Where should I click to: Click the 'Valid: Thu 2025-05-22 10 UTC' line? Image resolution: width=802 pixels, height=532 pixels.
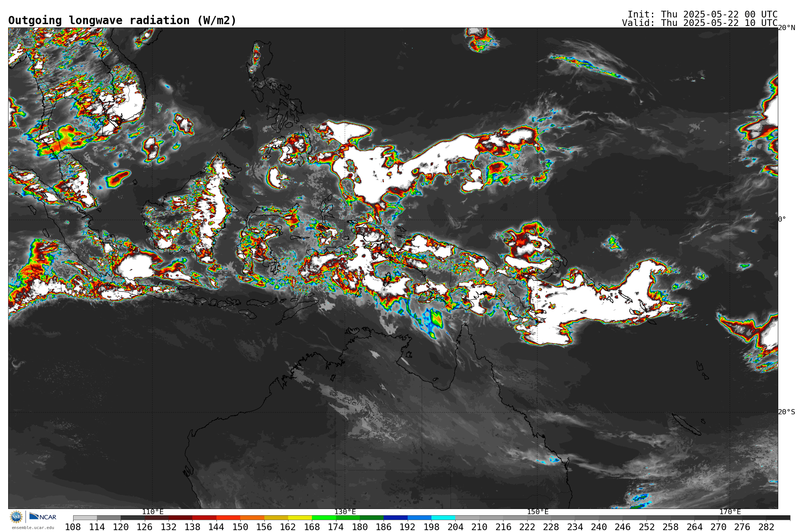[x=700, y=23]
